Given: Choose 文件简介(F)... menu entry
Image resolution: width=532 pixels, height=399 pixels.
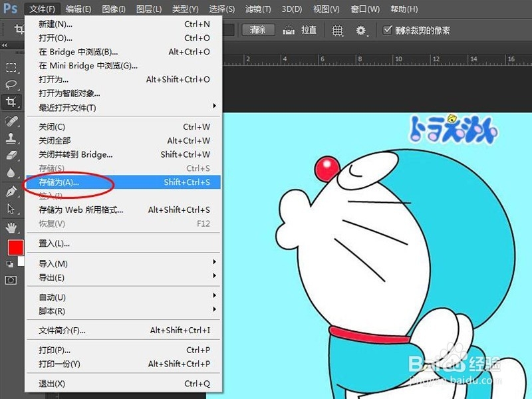Looking at the screenshot, I should [x=124, y=330].
